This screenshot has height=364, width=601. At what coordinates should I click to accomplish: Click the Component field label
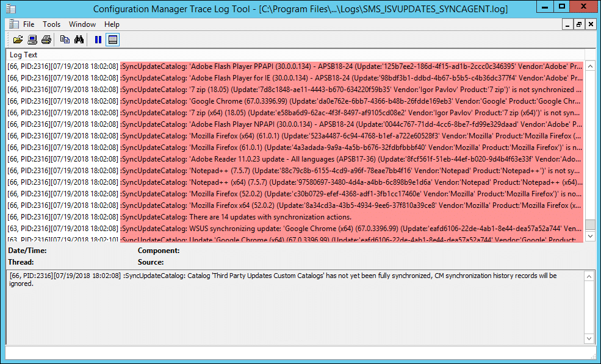pyautogui.click(x=159, y=251)
